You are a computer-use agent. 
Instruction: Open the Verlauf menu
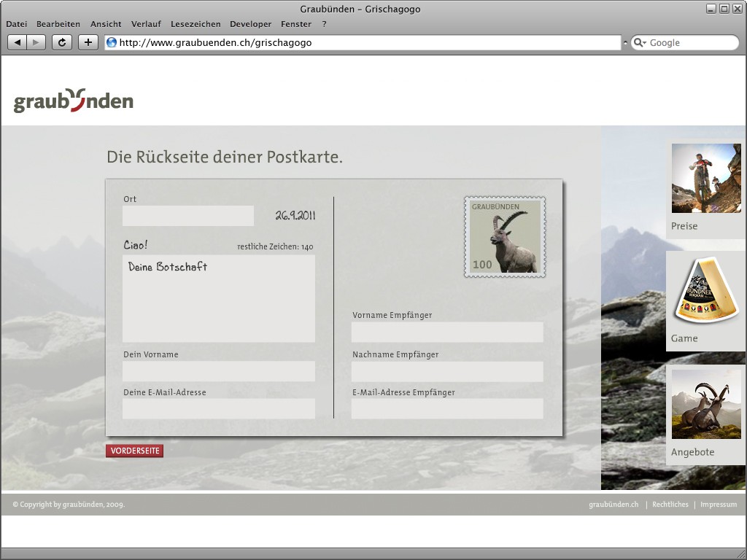tap(146, 24)
